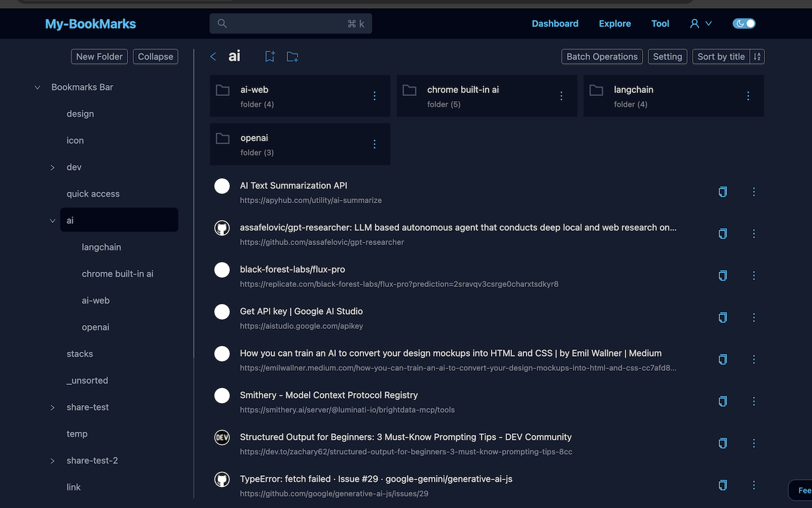Select temp folder in sidebar

(77, 434)
